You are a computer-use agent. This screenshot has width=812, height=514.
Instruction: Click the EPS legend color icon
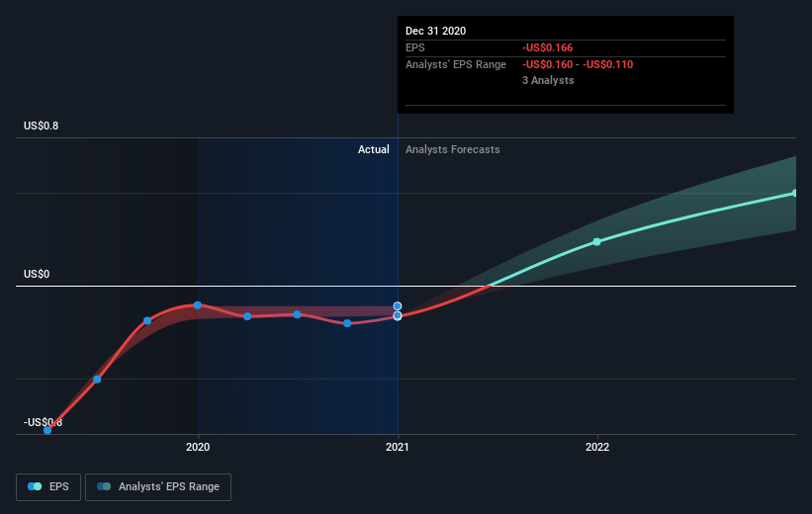35,486
